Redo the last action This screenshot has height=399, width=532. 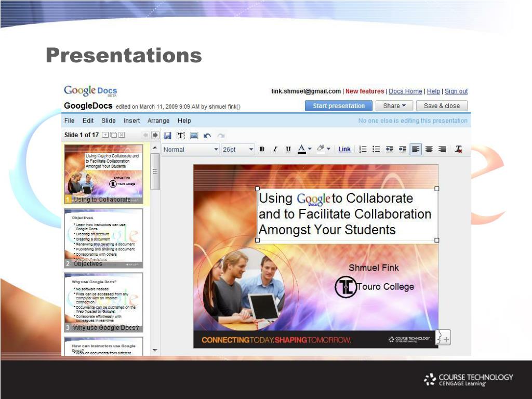click(x=221, y=136)
